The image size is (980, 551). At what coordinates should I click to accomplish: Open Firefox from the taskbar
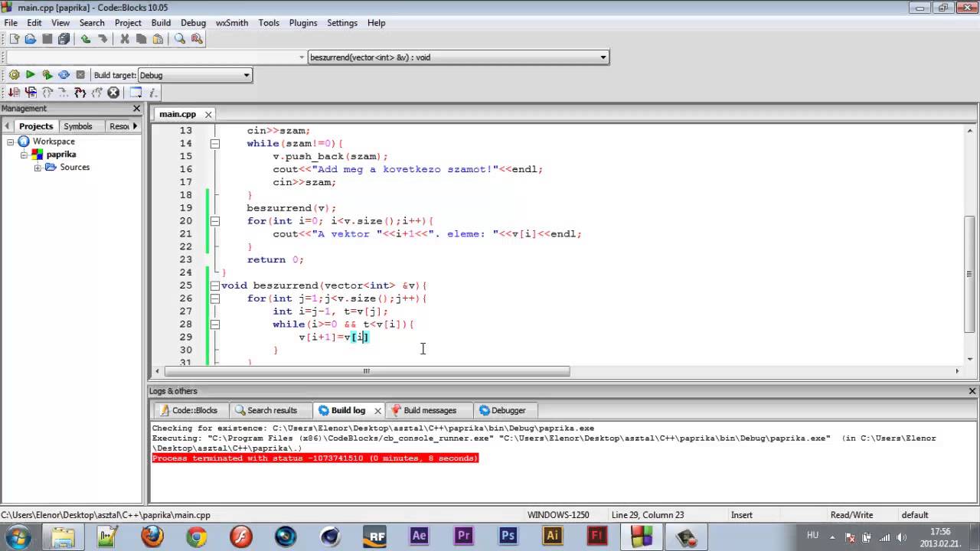[x=152, y=536]
